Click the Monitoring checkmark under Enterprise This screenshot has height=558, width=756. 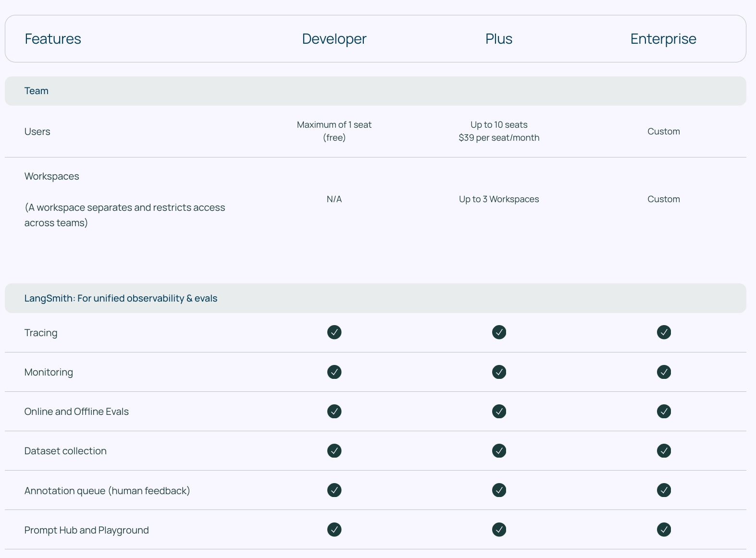point(664,372)
